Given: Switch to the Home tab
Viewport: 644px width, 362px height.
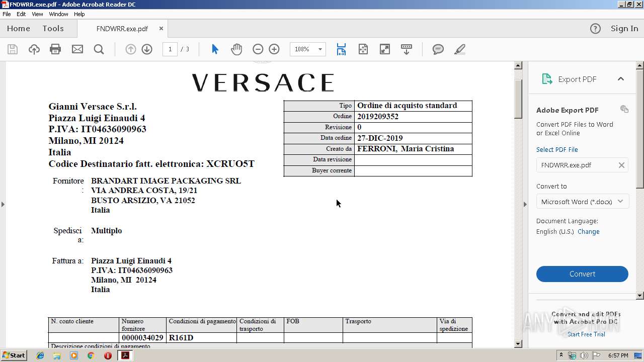Looking at the screenshot, I should 19,29.
